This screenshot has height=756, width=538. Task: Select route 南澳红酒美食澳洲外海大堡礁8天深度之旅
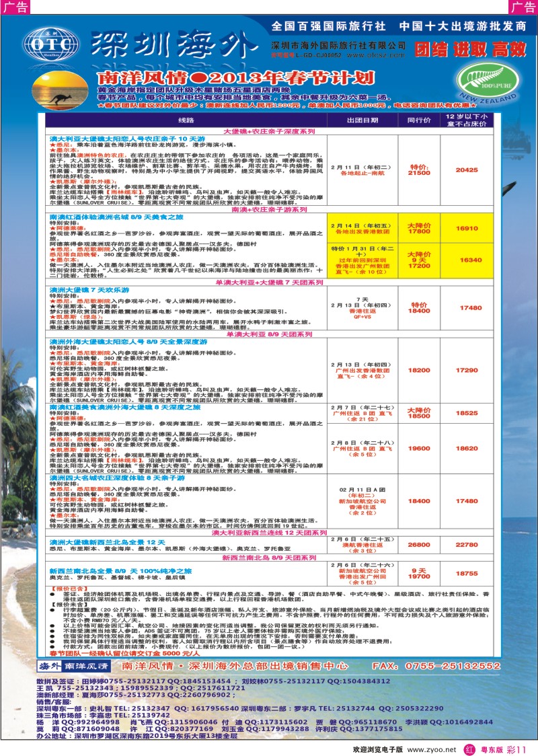point(125,408)
